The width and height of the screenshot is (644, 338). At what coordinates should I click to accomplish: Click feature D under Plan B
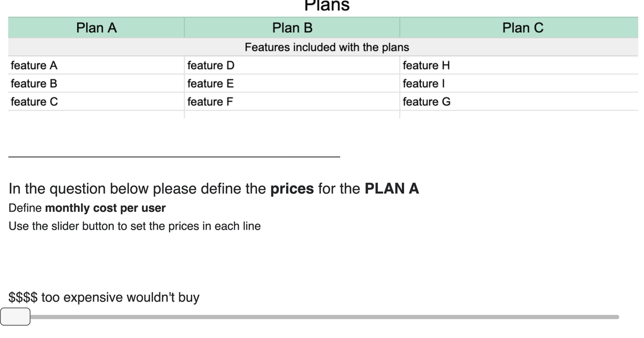click(x=210, y=65)
